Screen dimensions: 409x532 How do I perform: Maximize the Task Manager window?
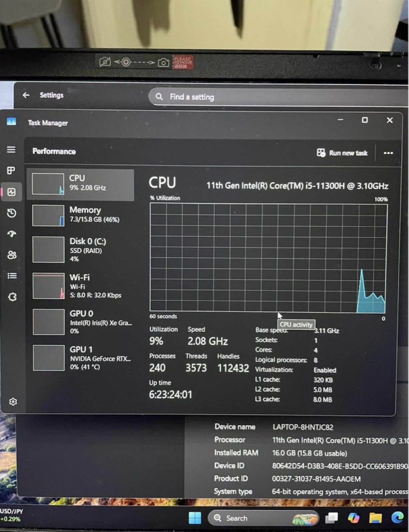[365, 120]
